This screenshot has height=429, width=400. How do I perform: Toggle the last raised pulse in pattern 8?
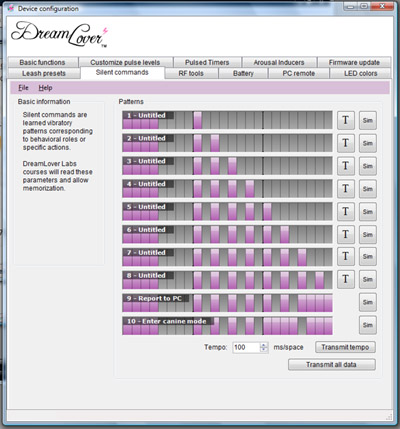[319, 280]
